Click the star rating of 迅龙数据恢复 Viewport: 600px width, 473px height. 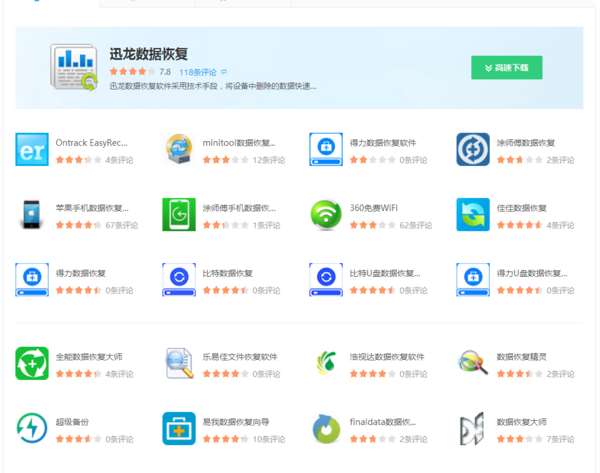pyautogui.click(x=132, y=72)
